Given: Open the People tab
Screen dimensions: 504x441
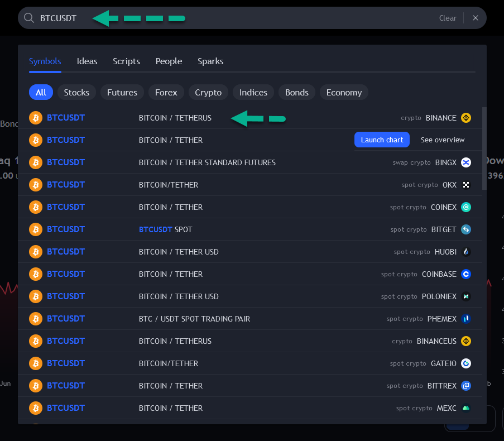Looking at the screenshot, I should point(169,61).
